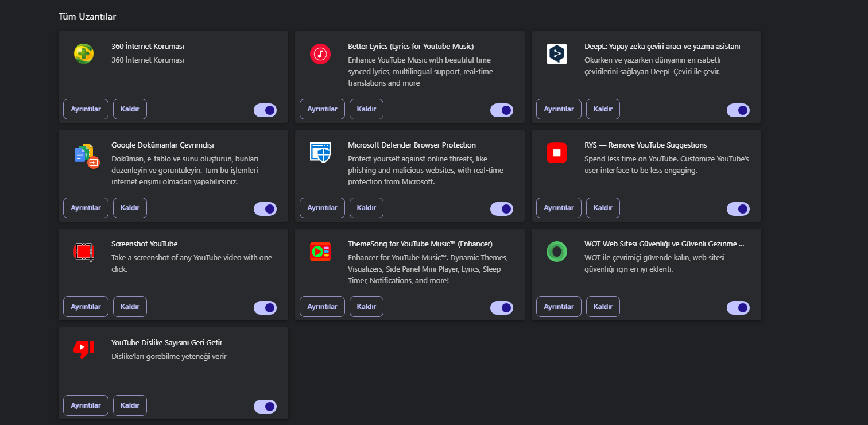The width and height of the screenshot is (868, 425).
Task: Remove 360 İnternet Koruması with Kaldır
Action: pos(130,109)
